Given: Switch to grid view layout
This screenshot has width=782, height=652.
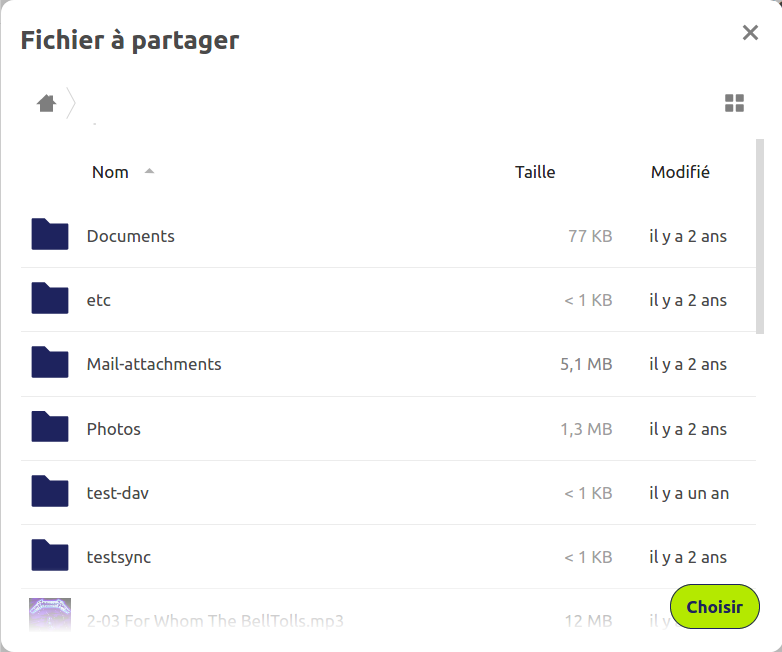Looking at the screenshot, I should tap(735, 103).
